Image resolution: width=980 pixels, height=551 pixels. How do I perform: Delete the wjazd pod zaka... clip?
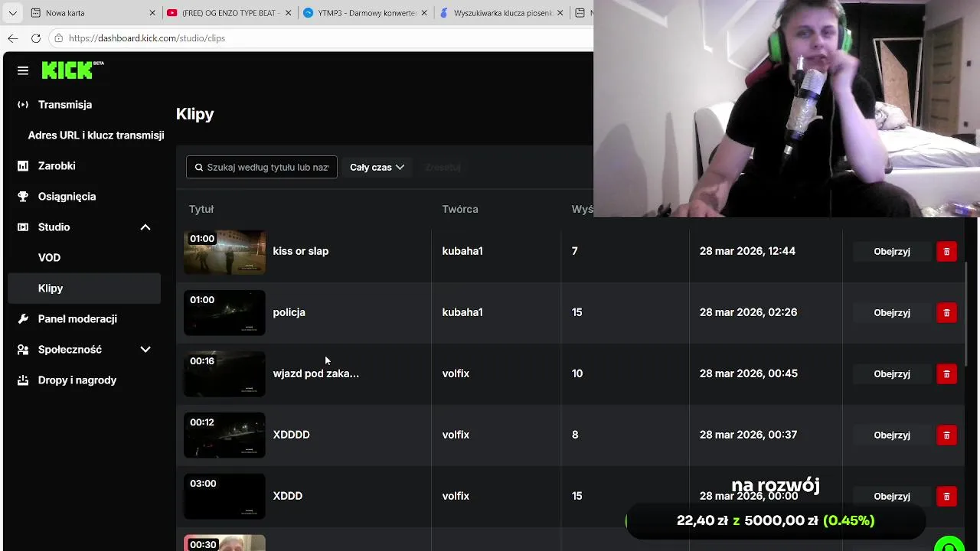point(946,373)
